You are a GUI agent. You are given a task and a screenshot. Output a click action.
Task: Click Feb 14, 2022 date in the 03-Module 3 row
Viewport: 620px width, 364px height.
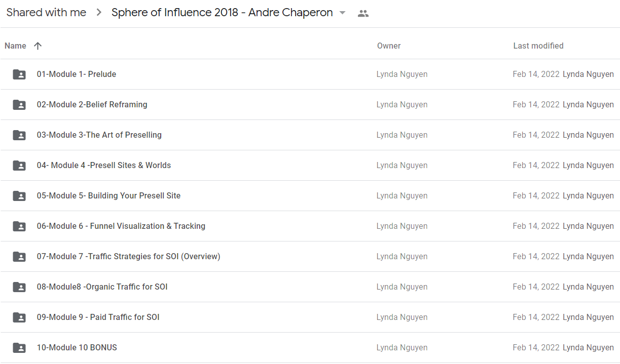[x=536, y=135]
